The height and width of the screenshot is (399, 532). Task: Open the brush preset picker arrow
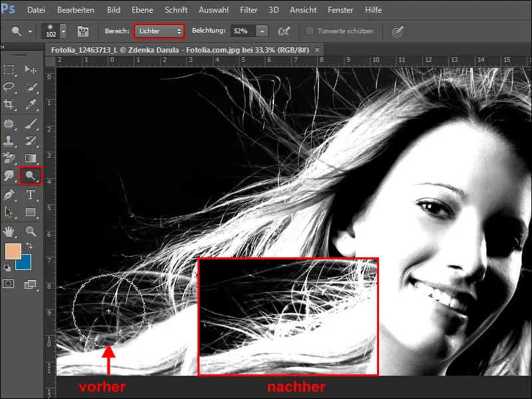click(x=63, y=31)
